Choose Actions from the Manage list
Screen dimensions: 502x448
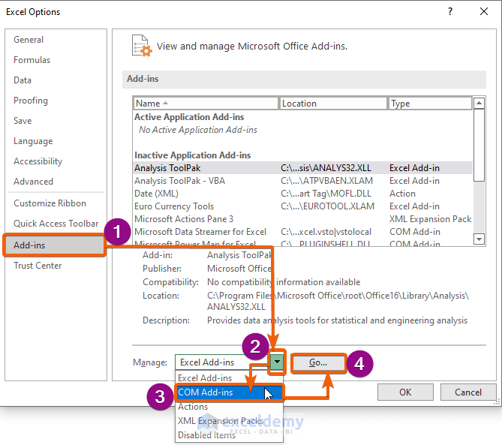click(229, 407)
